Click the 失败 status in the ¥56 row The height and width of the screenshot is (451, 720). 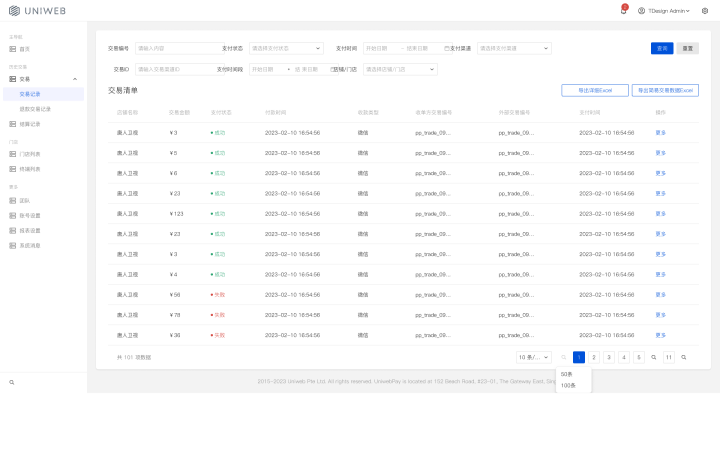[218, 294]
